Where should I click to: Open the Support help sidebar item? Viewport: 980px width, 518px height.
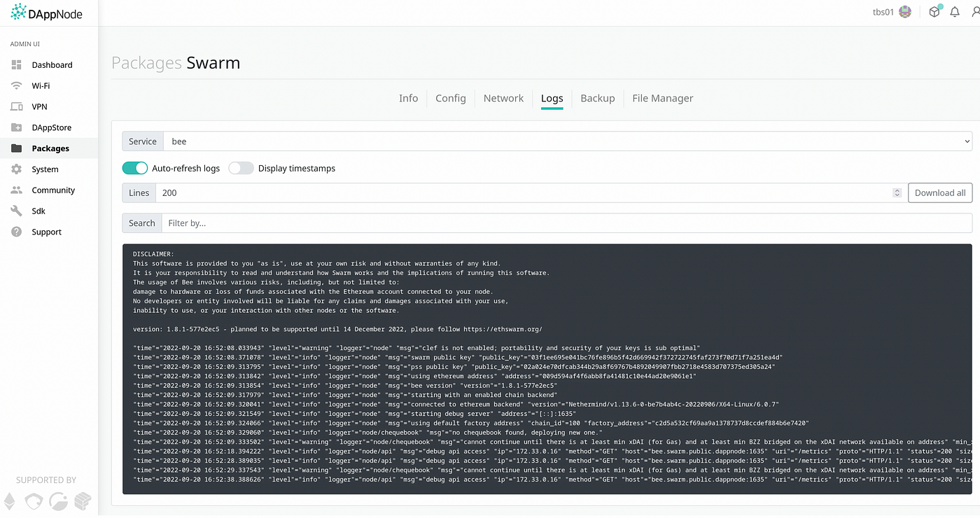49,232
